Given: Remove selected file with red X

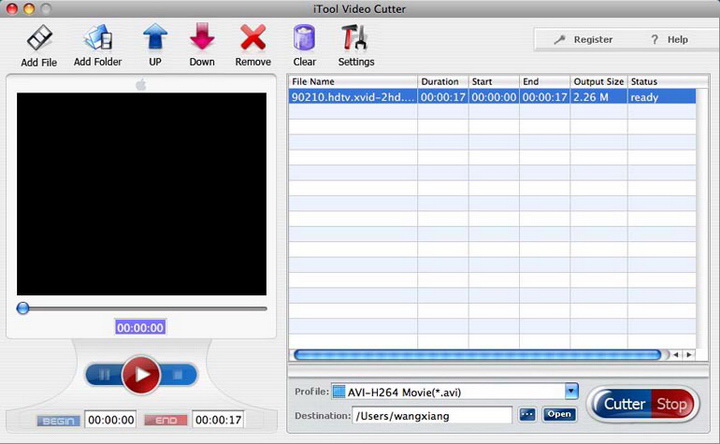Looking at the screenshot, I should pyautogui.click(x=253, y=39).
